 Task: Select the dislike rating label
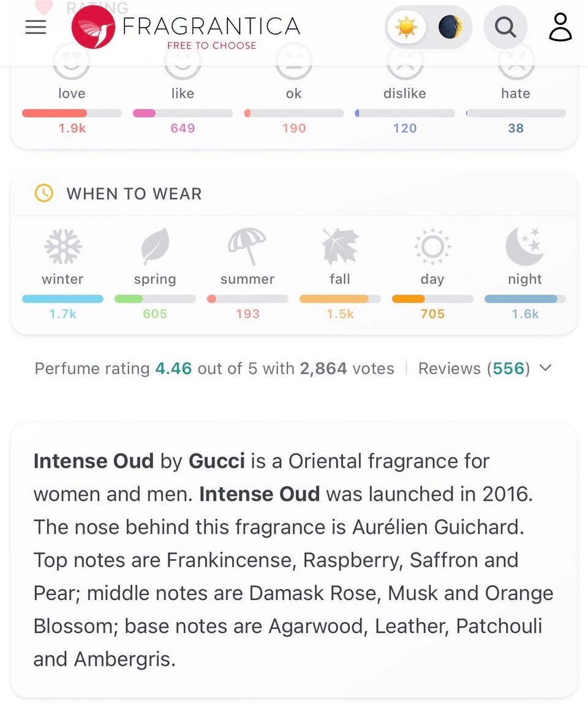coord(404,93)
